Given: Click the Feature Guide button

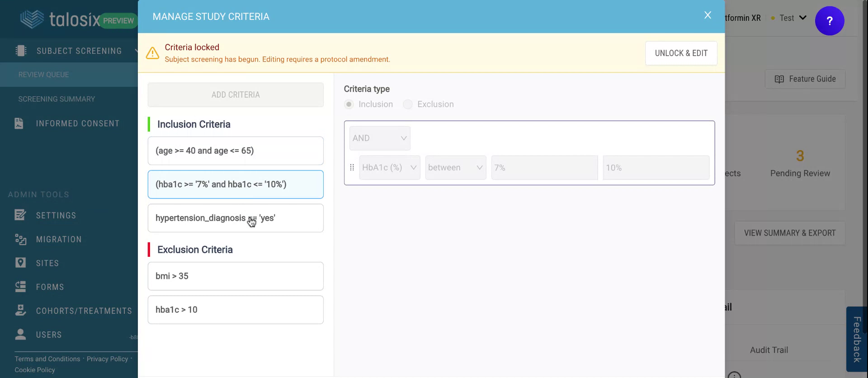Looking at the screenshot, I should coord(805,79).
